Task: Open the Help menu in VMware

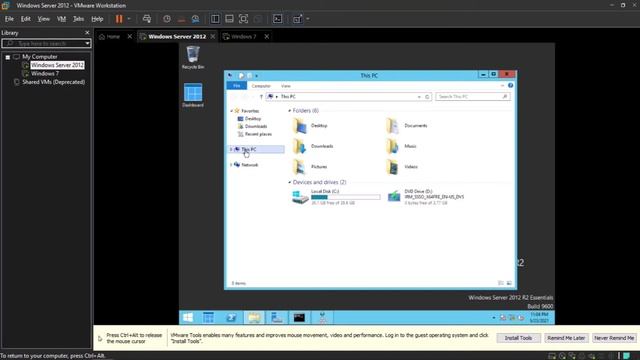Action: click(97, 19)
